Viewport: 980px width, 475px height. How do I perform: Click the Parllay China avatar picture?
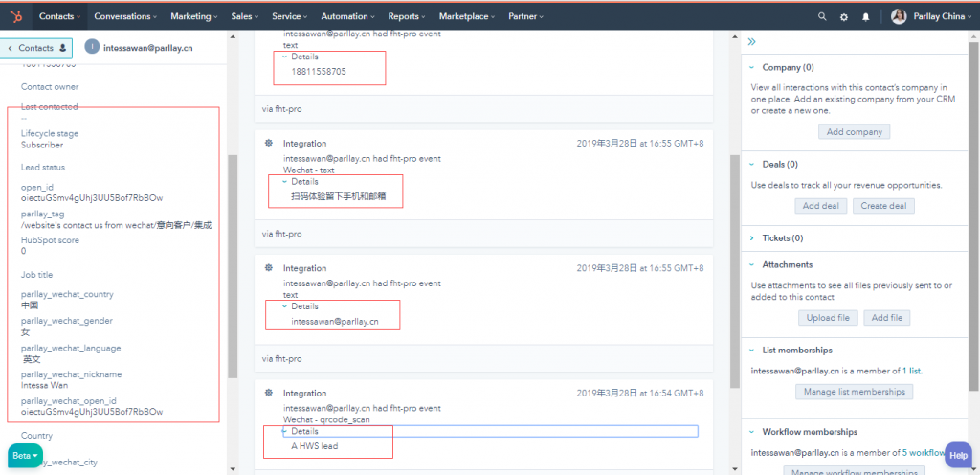[x=899, y=17]
